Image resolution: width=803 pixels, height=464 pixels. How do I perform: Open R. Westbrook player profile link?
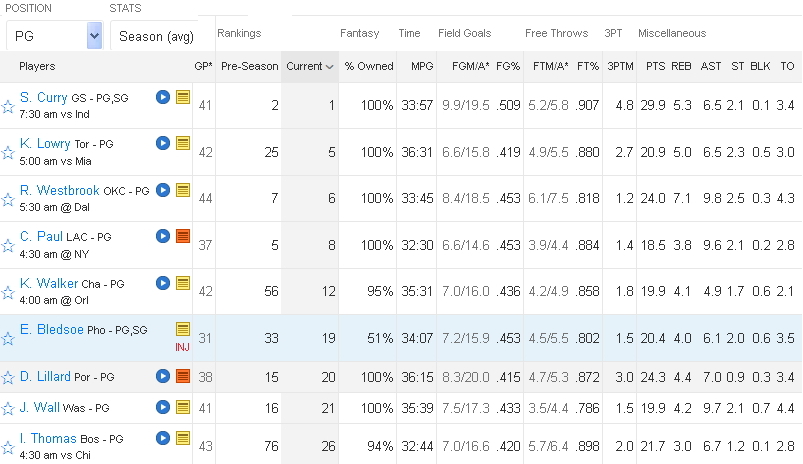59,191
